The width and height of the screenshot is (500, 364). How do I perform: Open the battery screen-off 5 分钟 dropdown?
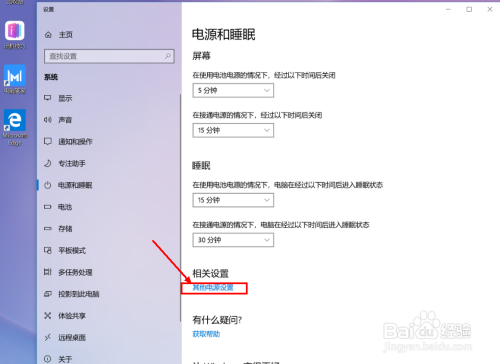click(233, 90)
